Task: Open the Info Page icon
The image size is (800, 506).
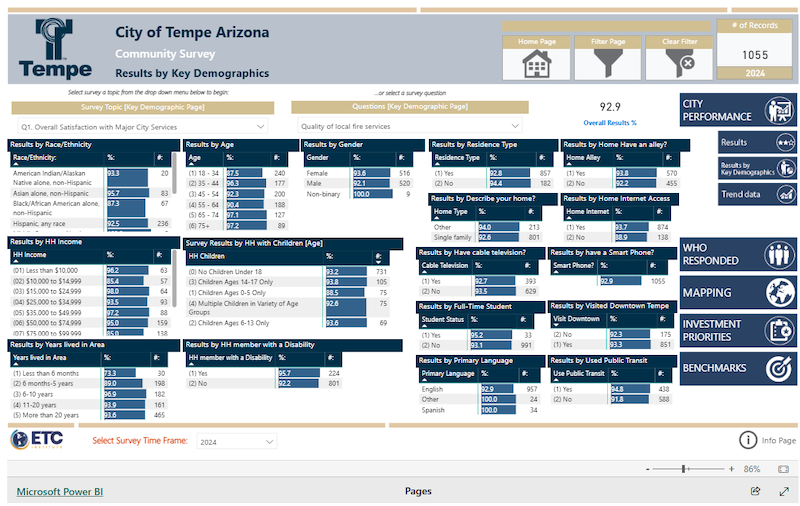Action: point(747,440)
